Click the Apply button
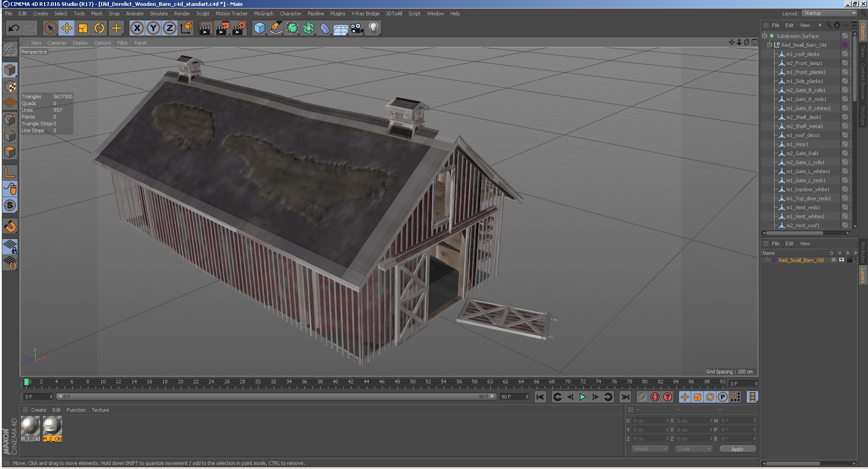Viewport: 868px width, 469px height. click(737, 449)
